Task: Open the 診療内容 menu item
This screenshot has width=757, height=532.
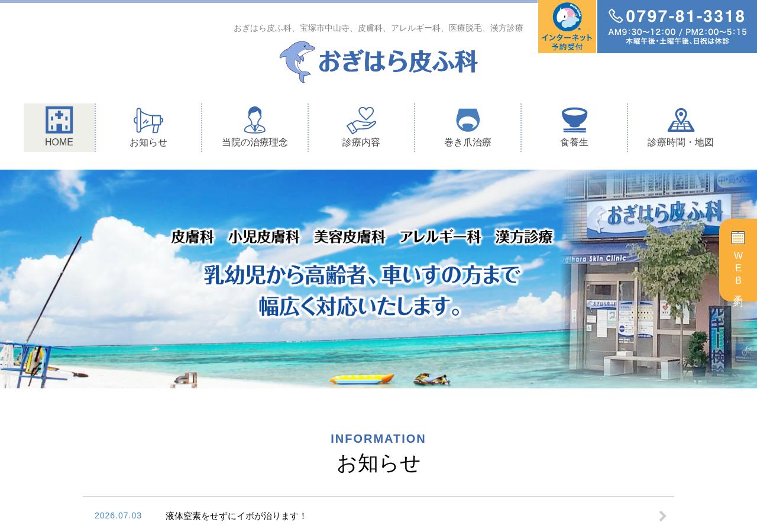Action: 361,128
